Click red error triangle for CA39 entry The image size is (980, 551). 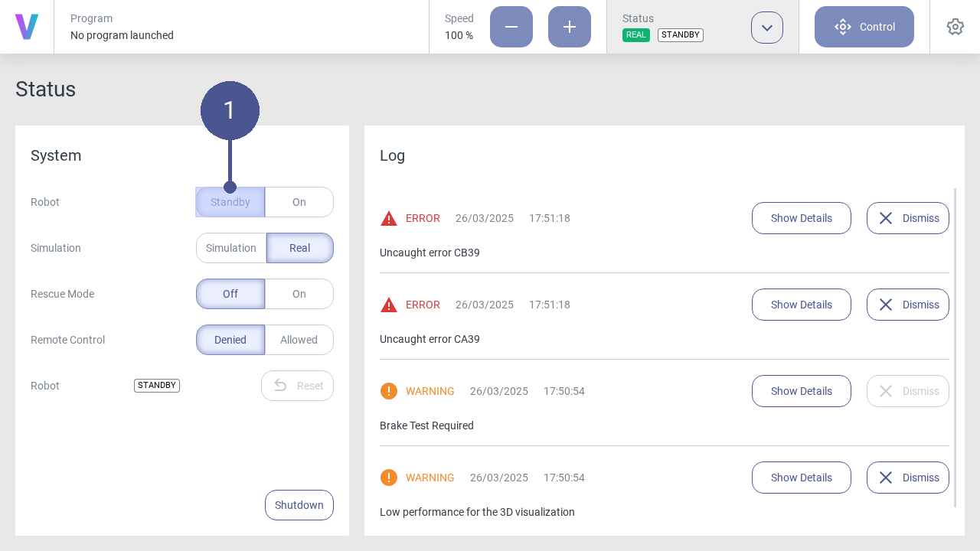click(x=389, y=305)
